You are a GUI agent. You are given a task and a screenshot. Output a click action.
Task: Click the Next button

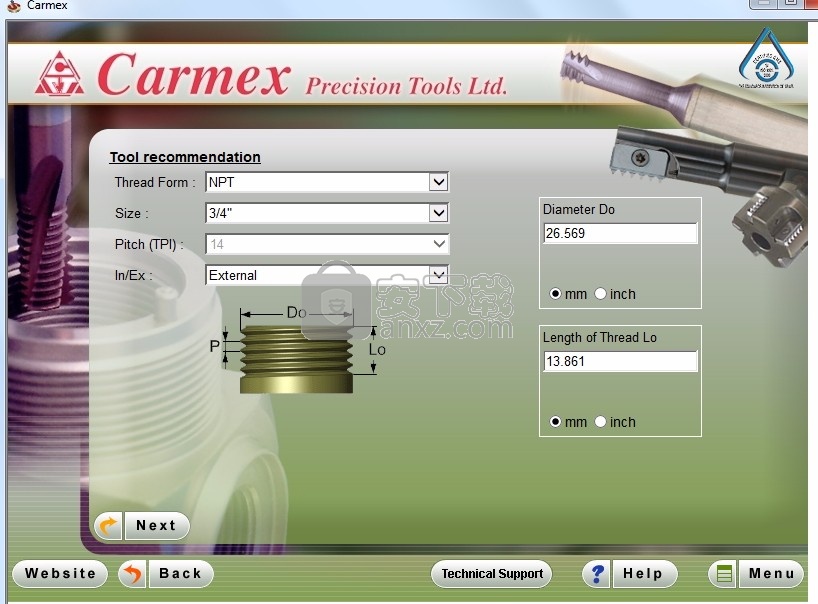point(157,526)
